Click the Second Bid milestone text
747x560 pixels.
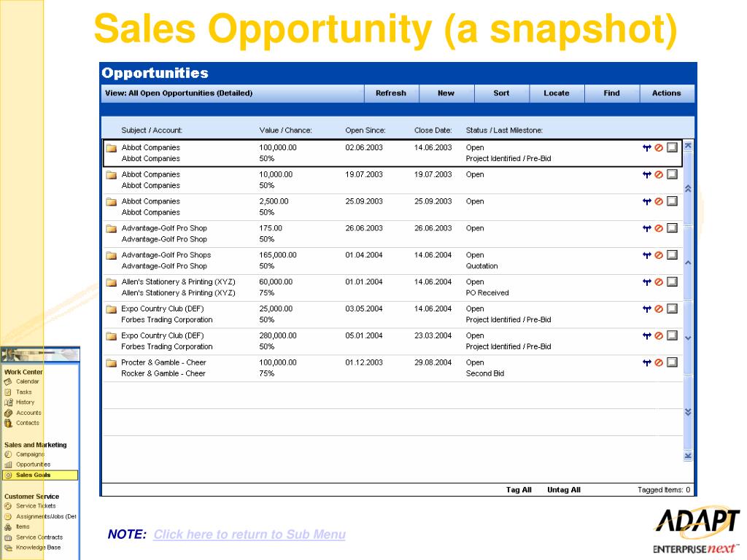pyautogui.click(x=485, y=374)
